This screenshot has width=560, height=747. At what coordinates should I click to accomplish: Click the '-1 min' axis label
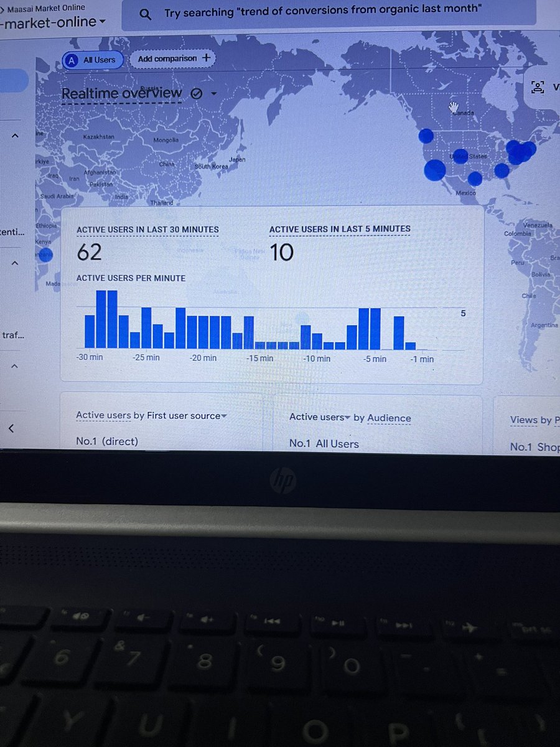pos(422,359)
